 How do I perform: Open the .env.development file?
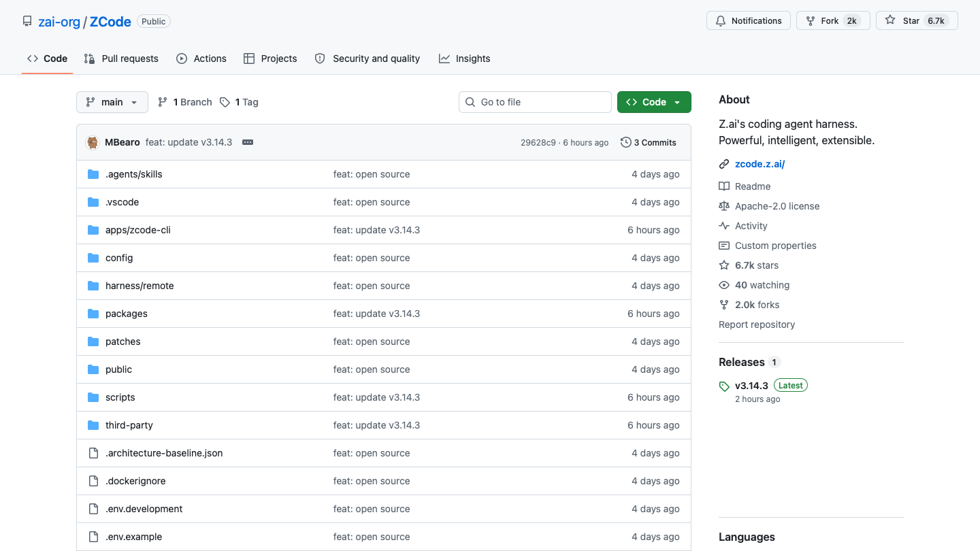click(x=144, y=509)
